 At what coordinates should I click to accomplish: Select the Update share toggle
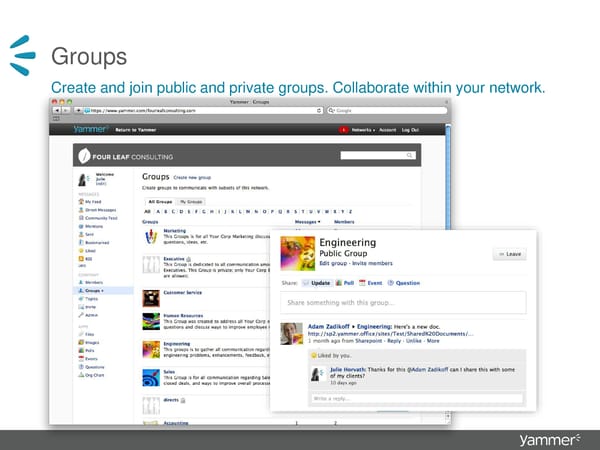(x=316, y=283)
